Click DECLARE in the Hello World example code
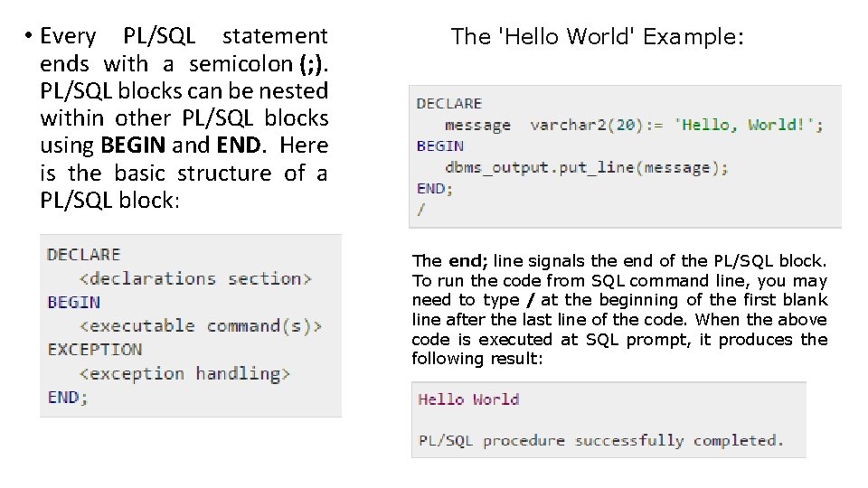The image size is (868, 488). 449,103
